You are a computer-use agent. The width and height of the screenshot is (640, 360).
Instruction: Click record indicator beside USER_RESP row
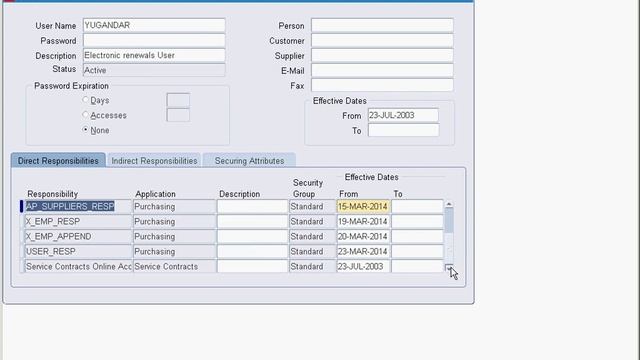click(x=22, y=251)
